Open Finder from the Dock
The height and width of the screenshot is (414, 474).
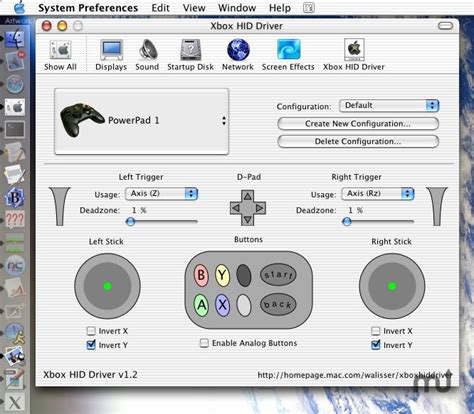tap(14, 39)
